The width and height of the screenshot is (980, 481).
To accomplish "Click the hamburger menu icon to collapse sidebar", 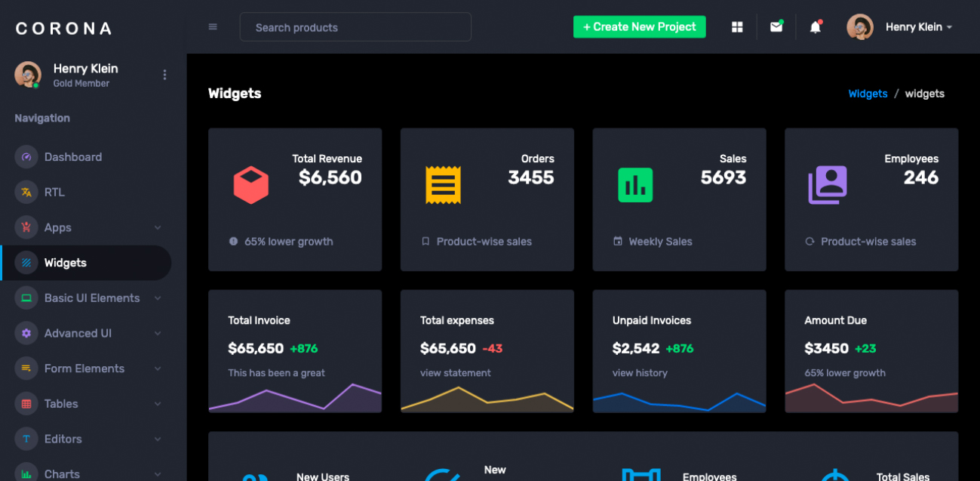I will tap(213, 27).
